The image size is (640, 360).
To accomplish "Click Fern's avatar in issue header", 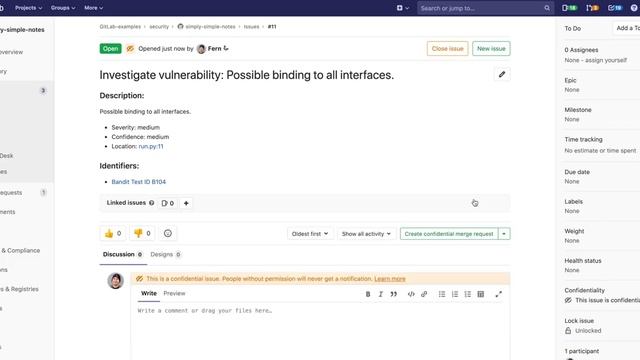I will point(201,49).
